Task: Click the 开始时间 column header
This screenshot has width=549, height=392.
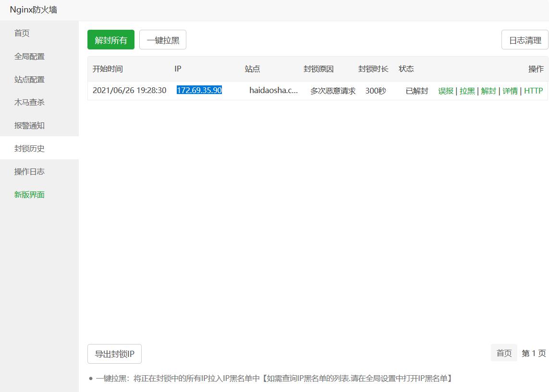Action: point(108,69)
